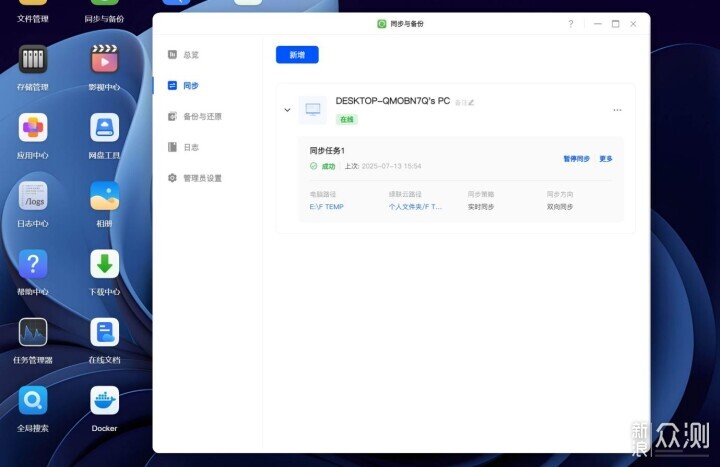720x467 pixels.
Task: Click the help question mark in title bar
Action: pos(571,24)
